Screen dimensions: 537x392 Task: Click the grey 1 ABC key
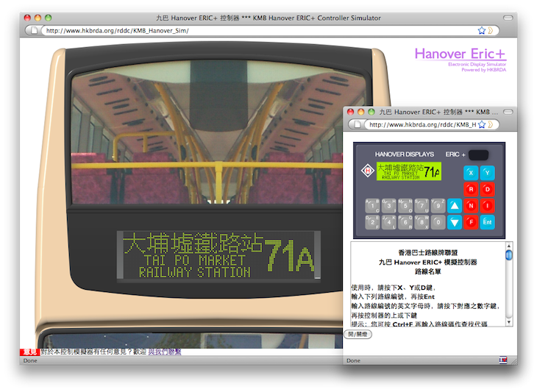click(373, 206)
